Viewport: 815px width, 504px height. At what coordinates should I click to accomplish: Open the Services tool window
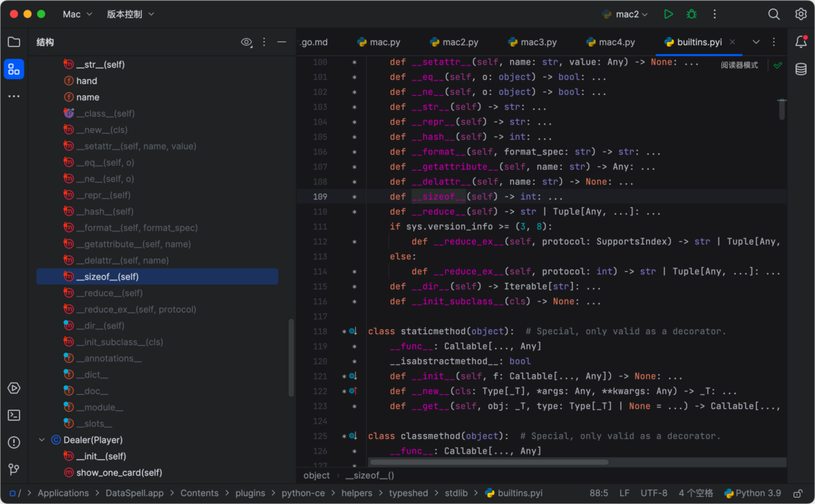tap(14, 388)
